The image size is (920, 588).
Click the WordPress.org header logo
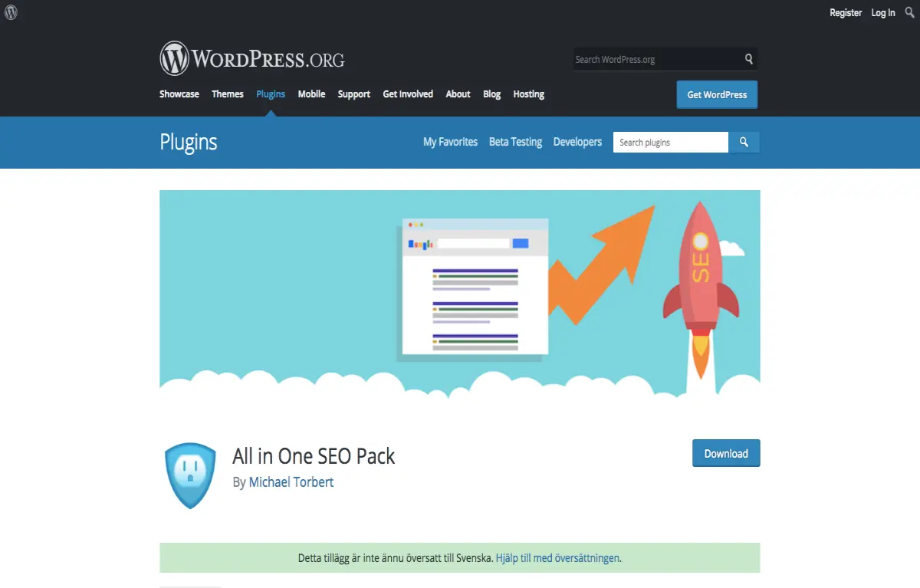[x=252, y=59]
